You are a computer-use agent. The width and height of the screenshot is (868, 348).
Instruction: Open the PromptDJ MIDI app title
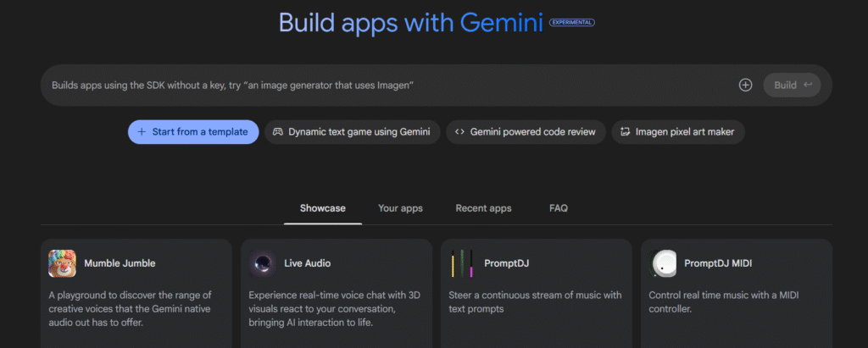718,263
